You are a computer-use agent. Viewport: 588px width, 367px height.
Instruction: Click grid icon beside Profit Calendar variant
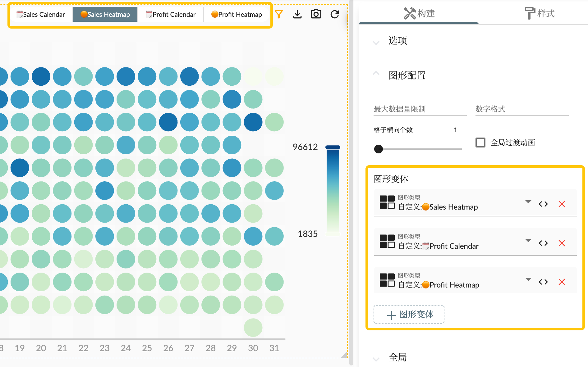tap(387, 241)
